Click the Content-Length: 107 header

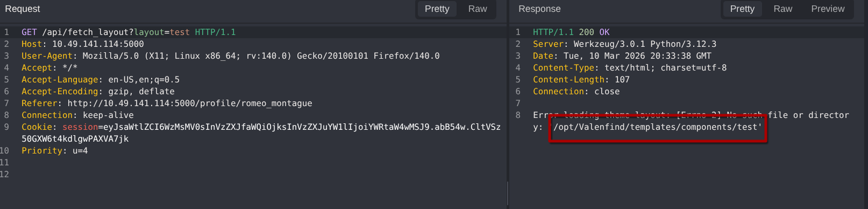point(581,80)
